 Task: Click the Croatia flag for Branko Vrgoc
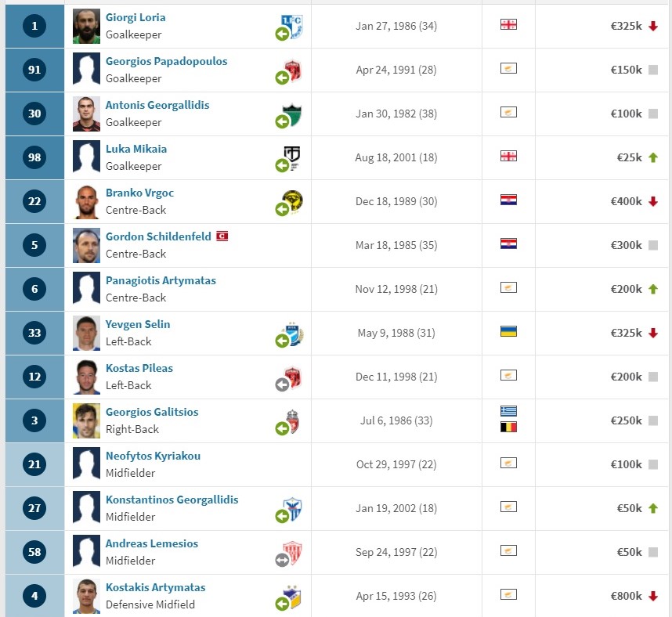pyautogui.click(x=508, y=200)
